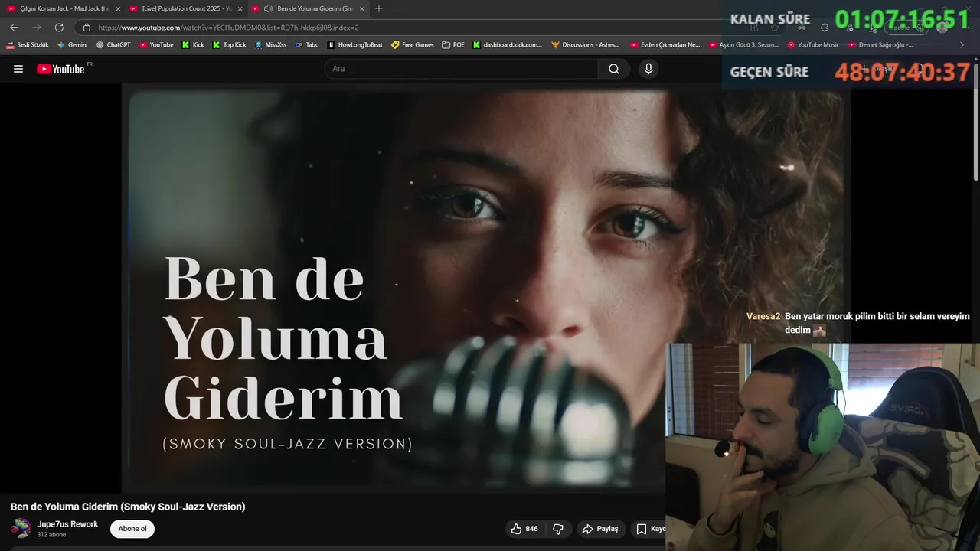Image resolution: width=980 pixels, height=551 pixels.
Task: Open the Evden Çıkmadan Ne... bookmark
Action: [665, 45]
